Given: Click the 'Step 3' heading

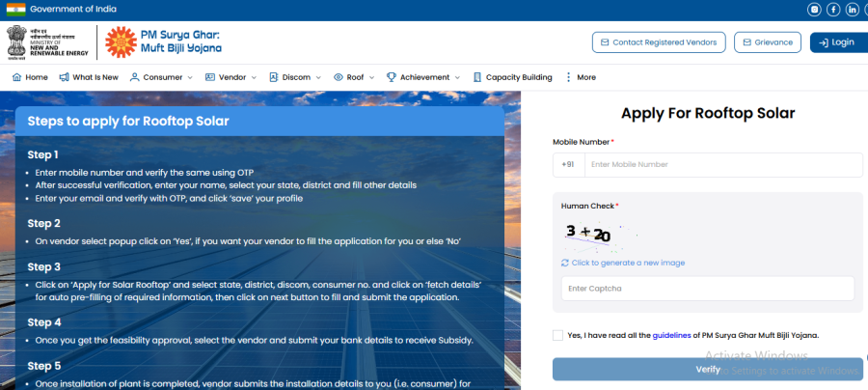Looking at the screenshot, I should pyautogui.click(x=43, y=267).
